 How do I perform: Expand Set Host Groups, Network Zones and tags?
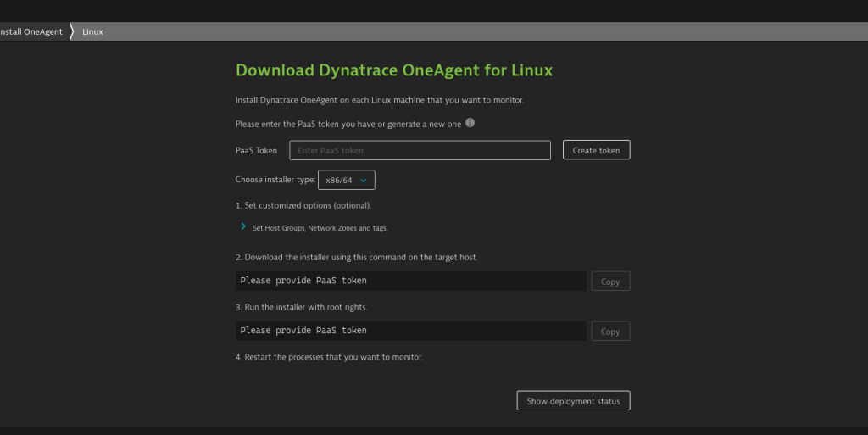(314, 227)
